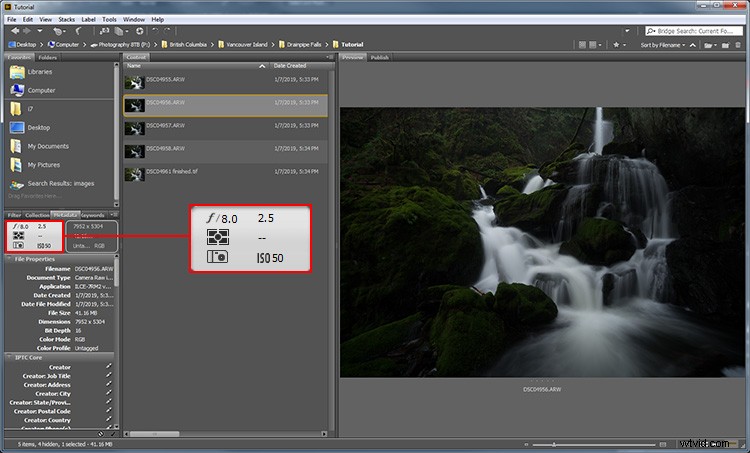
Task: Switch to the Publish tab
Action: coord(380,57)
